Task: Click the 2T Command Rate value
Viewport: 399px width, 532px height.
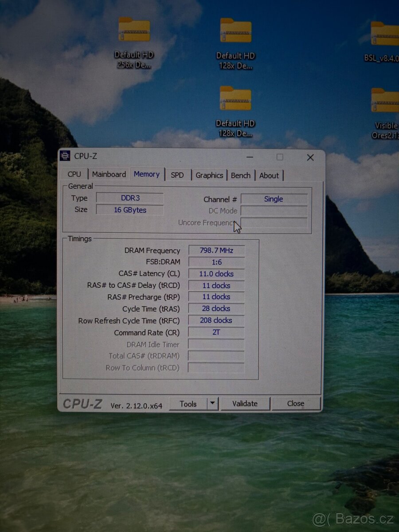Action: pyautogui.click(x=216, y=332)
